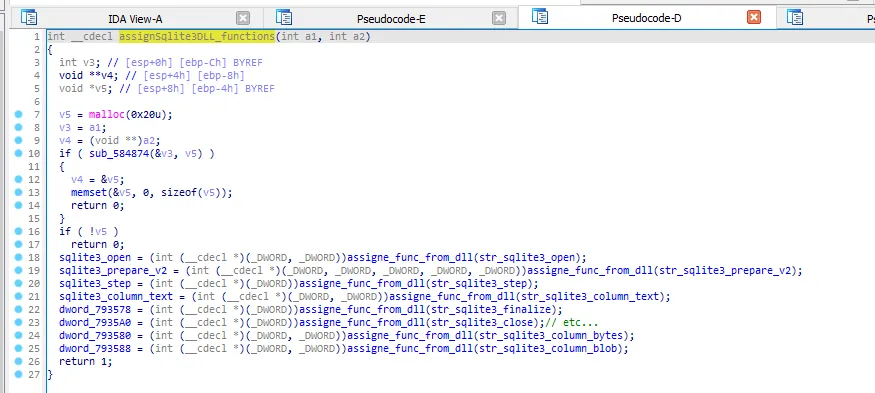The image size is (875, 393).
Task: Click the sqlite3_step variable on line 20
Action: pos(95,283)
